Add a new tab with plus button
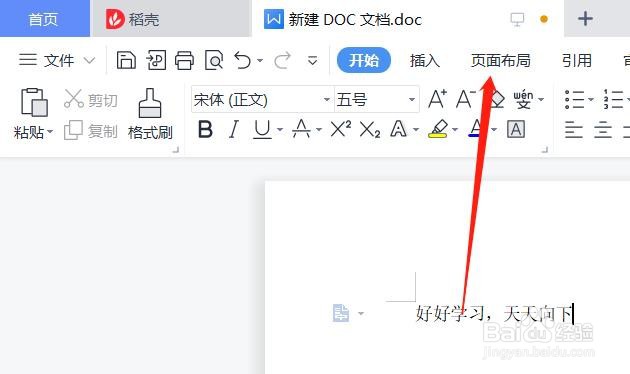The width and height of the screenshot is (630, 374). click(x=585, y=18)
